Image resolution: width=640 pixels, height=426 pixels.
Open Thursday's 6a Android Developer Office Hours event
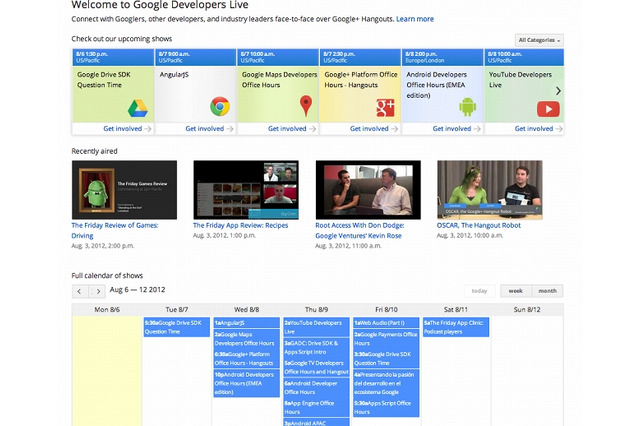[x=316, y=388]
